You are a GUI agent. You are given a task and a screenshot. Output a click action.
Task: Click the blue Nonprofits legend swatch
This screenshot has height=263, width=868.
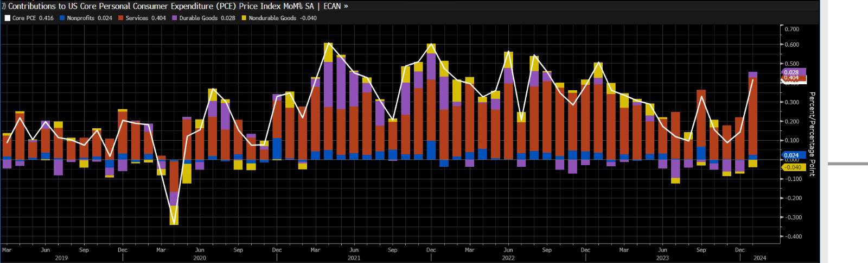62,18
